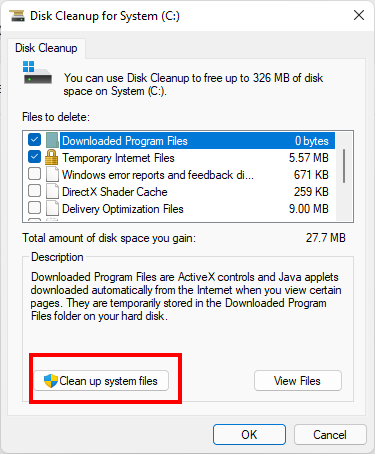The width and height of the screenshot is (375, 454).
Task: Click the Delivery Optimization Files file icon
Action: pyautogui.click(x=52, y=208)
